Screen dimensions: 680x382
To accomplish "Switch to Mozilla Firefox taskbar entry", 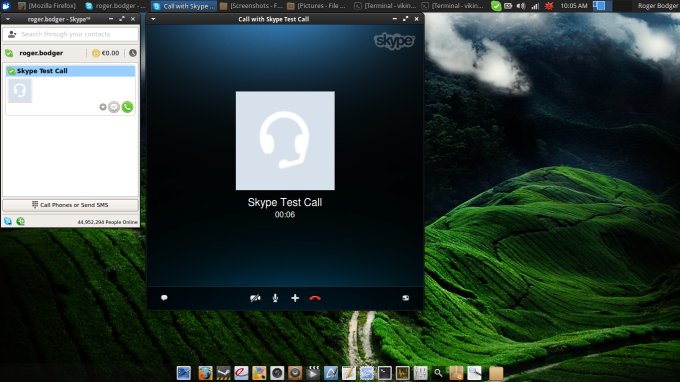I will click(x=48, y=6).
